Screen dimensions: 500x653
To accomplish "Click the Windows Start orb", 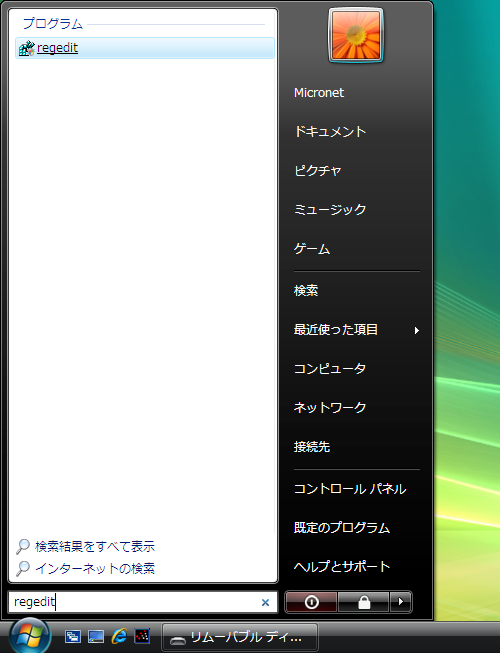I will coord(29,636).
